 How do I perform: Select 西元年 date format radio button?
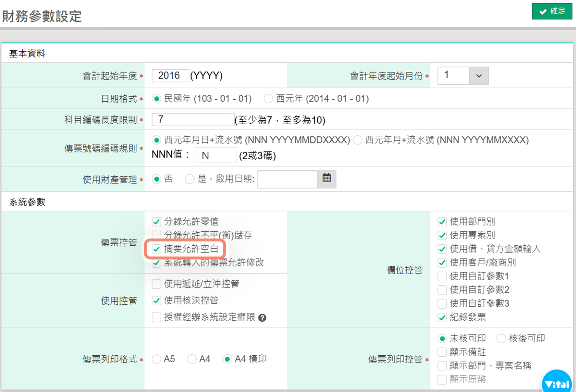(268, 99)
